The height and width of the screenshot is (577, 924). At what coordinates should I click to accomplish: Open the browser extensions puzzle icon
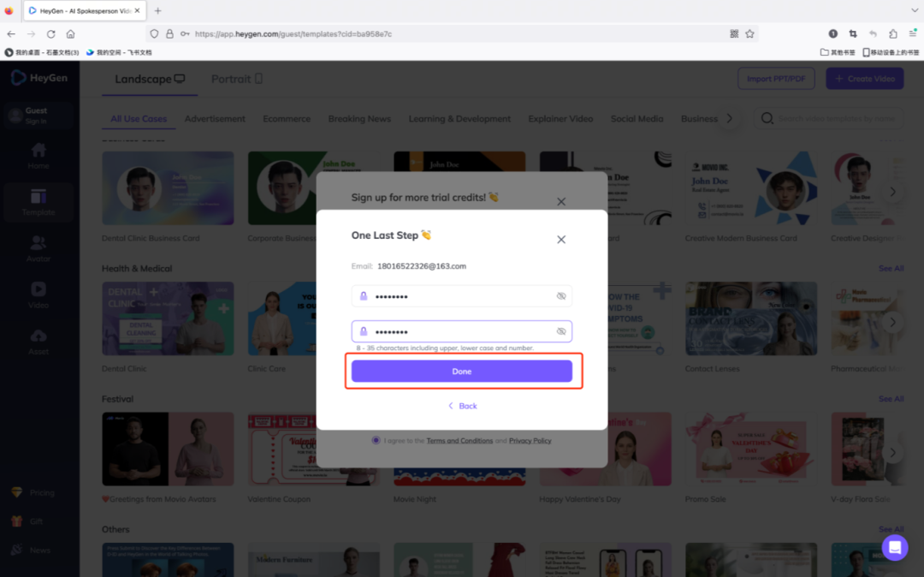click(x=892, y=33)
